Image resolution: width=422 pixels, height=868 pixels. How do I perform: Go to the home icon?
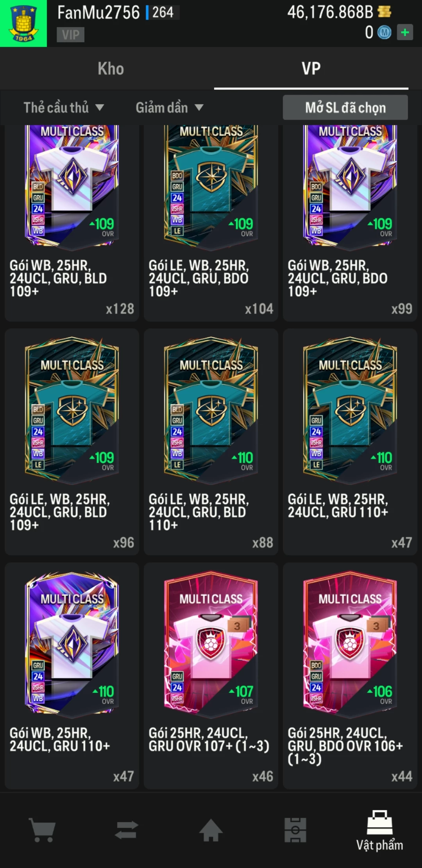click(x=211, y=830)
